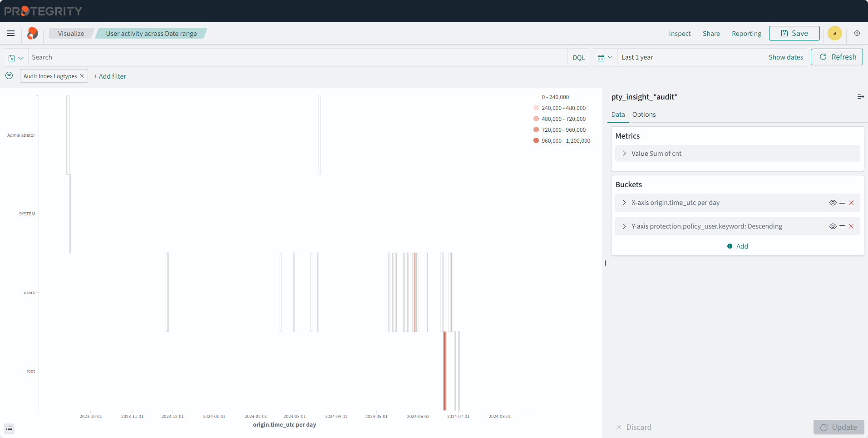Switch to the Options tab
Image resolution: width=868 pixels, height=438 pixels.
644,114
